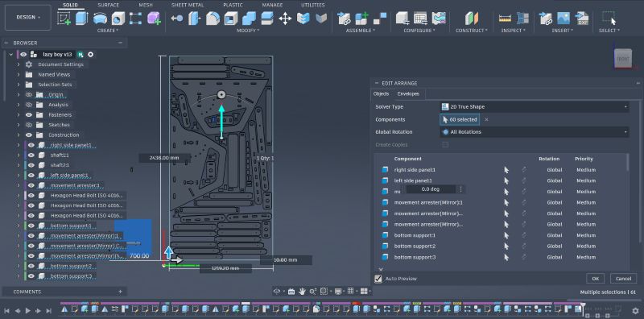This screenshot has width=644, height=319.
Task: Click the 60 selected components button
Action: pyautogui.click(x=460, y=119)
